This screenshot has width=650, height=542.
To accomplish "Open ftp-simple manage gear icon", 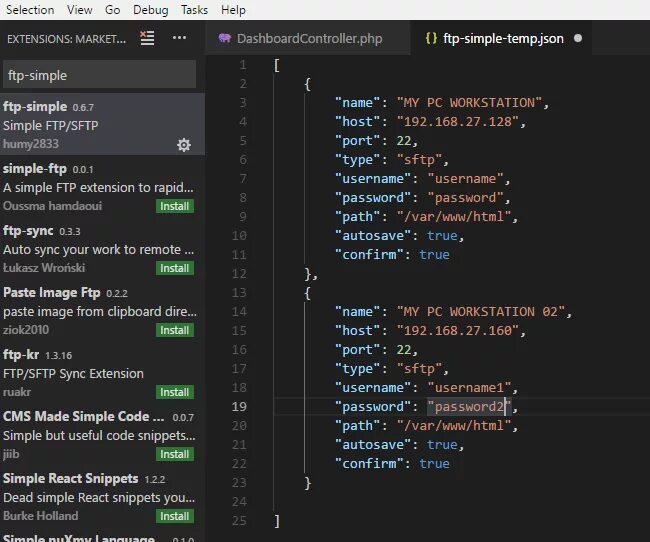I will 184,145.
